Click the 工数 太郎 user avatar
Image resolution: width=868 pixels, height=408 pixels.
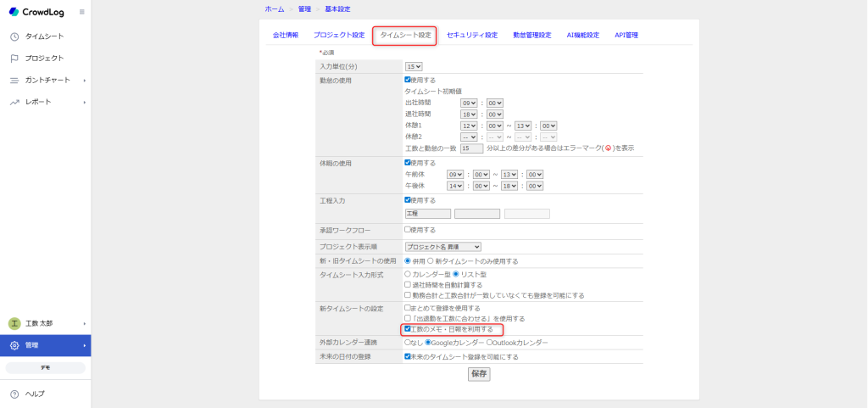pos(14,323)
